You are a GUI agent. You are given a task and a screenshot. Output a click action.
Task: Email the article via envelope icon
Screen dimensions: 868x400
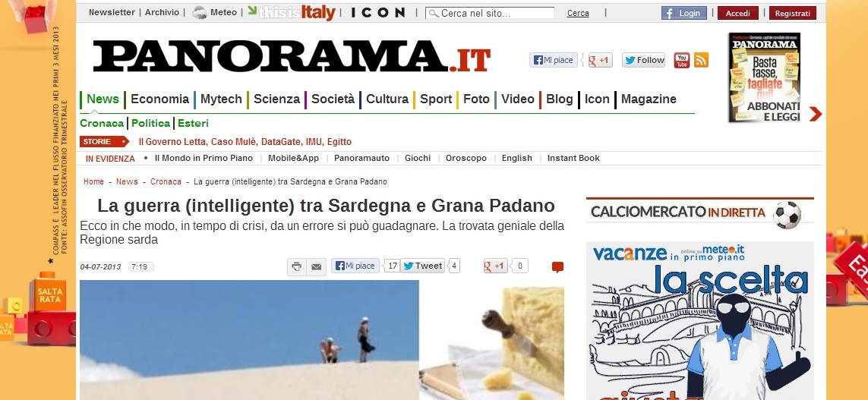316,266
